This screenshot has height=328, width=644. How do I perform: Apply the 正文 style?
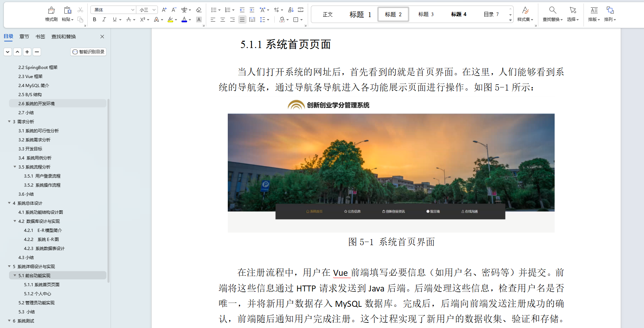(x=328, y=14)
